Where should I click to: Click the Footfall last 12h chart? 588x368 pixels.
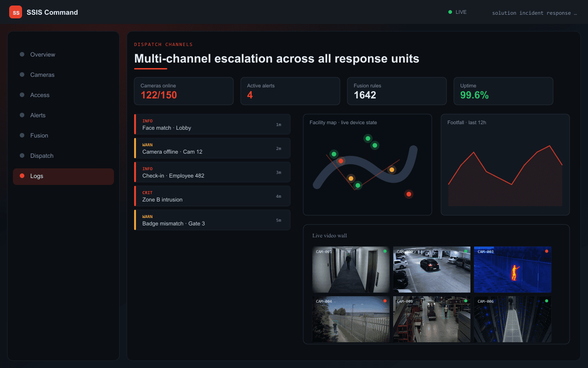coord(505,165)
